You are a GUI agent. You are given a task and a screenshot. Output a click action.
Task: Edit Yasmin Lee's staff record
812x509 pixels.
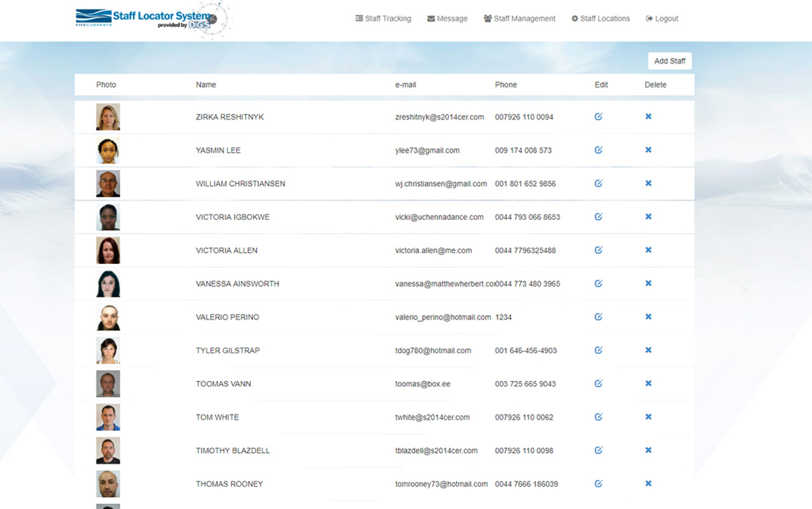click(x=598, y=150)
